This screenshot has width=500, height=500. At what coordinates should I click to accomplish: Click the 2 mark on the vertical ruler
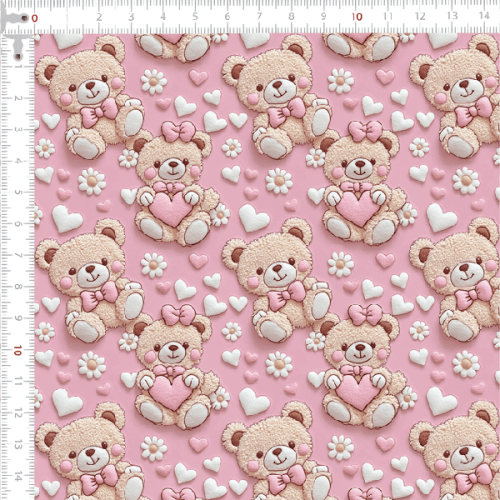click(x=18, y=98)
